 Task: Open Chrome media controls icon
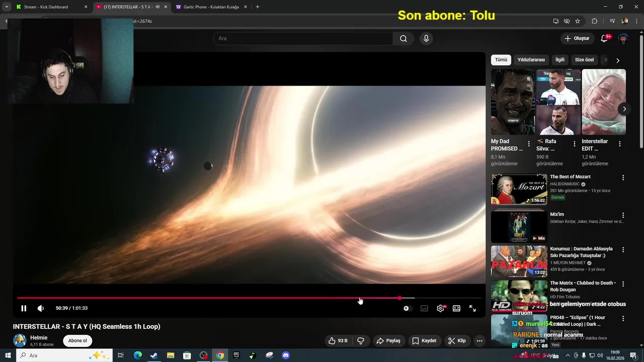tap(612, 21)
